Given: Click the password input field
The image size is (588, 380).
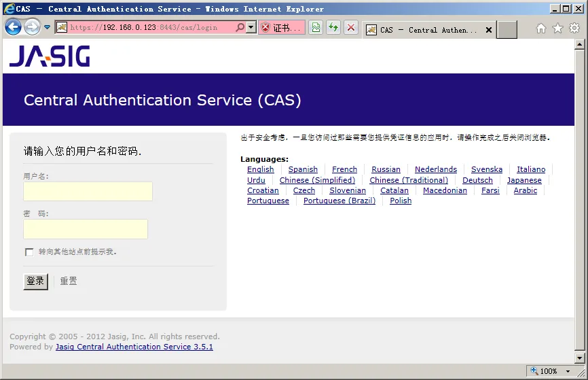Looking at the screenshot, I should click(x=86, y=229).
